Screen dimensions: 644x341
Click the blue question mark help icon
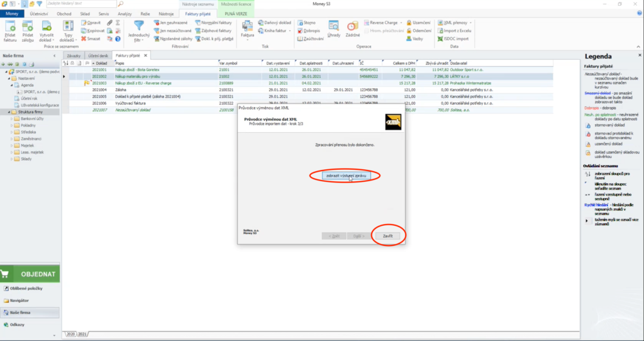118,38
